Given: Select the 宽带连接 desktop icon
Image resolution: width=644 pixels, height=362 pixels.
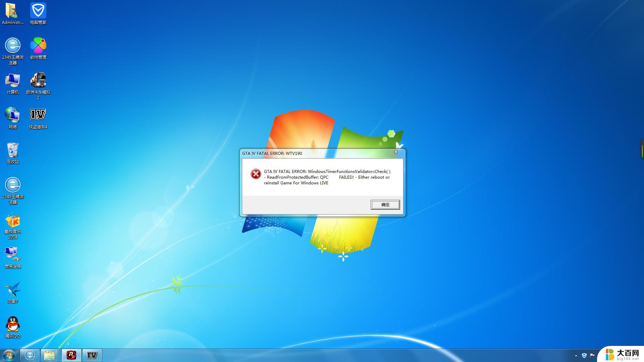Looking at the screenshot, I should tap(13, 258).
